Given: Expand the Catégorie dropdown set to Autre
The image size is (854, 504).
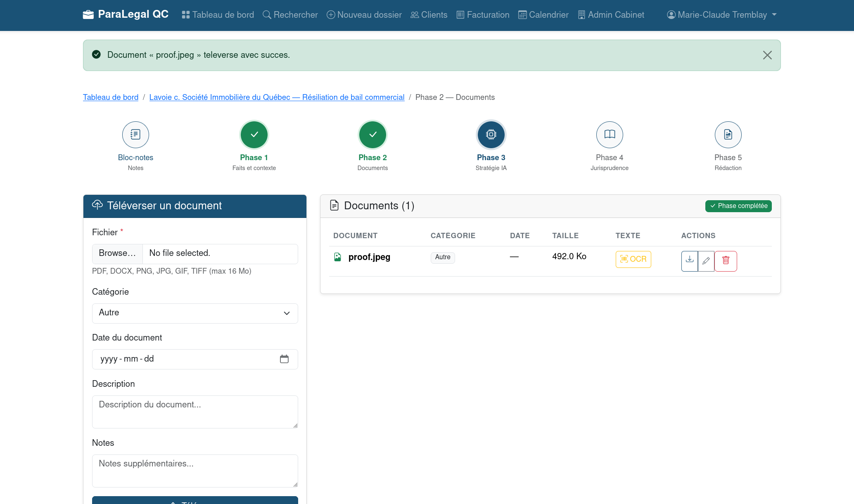Looking at the screenshot, I should 195,313.
